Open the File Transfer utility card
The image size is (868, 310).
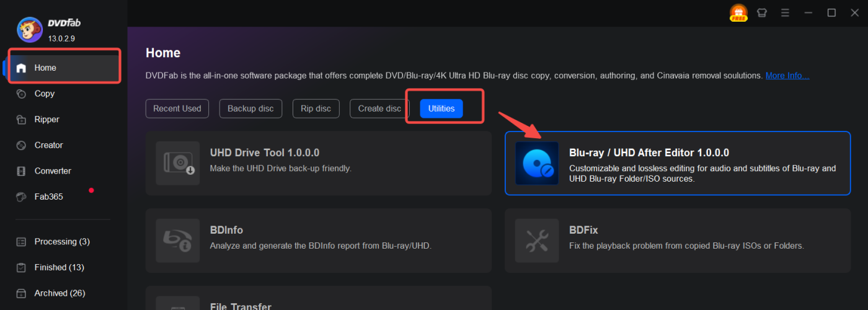pos(319,298)
